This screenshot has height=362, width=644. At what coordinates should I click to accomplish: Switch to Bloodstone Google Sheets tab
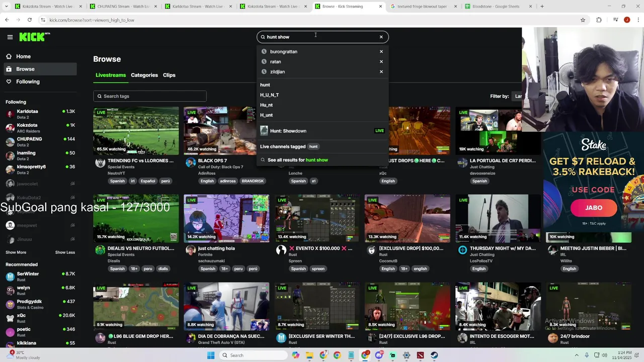click(498, 7)
